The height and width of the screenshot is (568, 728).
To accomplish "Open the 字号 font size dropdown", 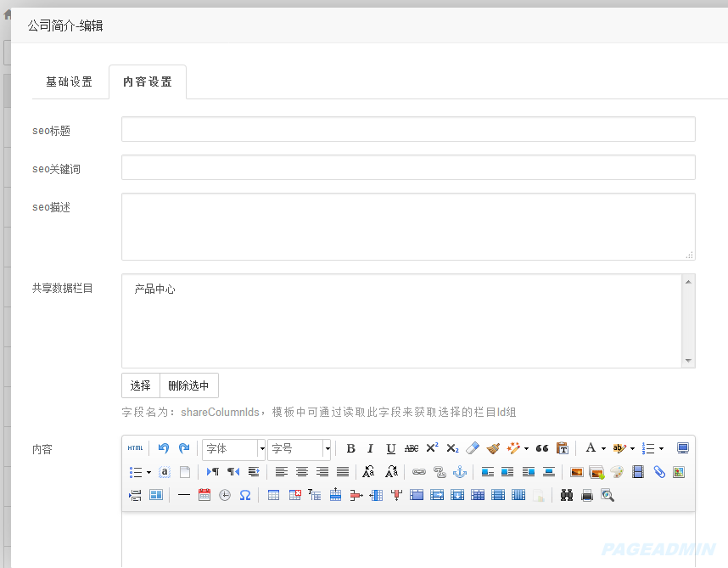I will (x=299, y=448).
